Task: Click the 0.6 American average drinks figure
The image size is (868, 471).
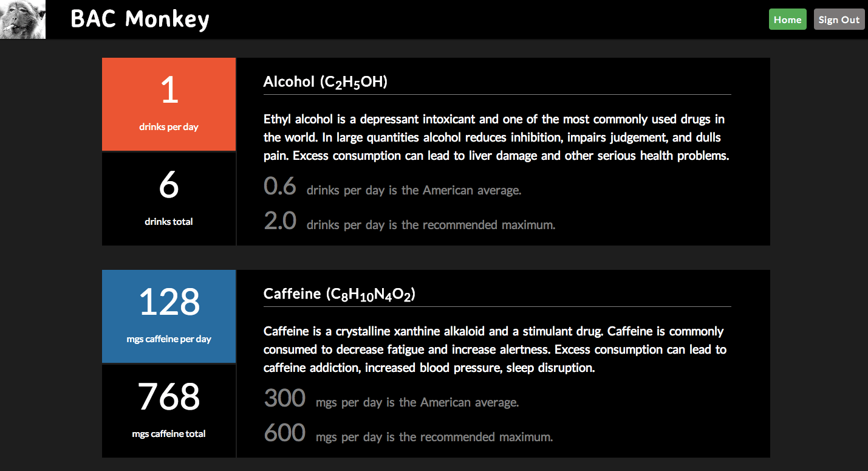Action: coord(280,187)
